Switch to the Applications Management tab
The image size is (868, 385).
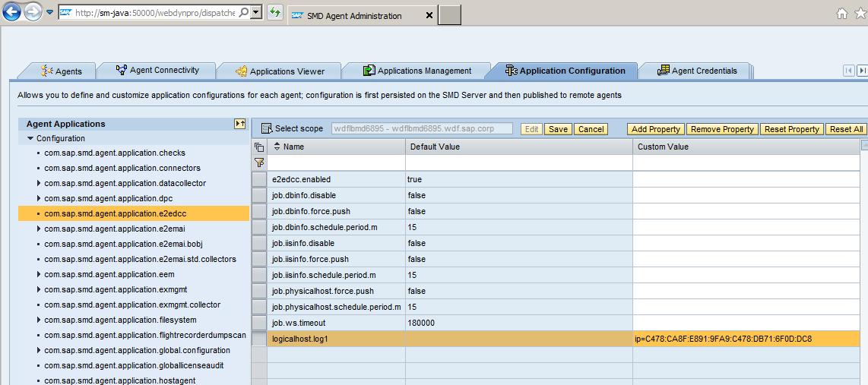tap(417, 71)
